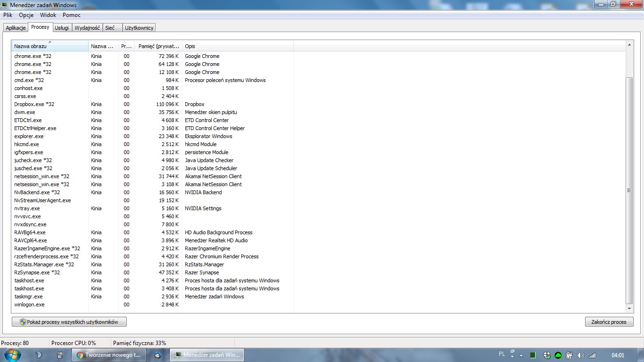Click the Dropbox tray icon
The image size is (644, 362).
(547, 355)
